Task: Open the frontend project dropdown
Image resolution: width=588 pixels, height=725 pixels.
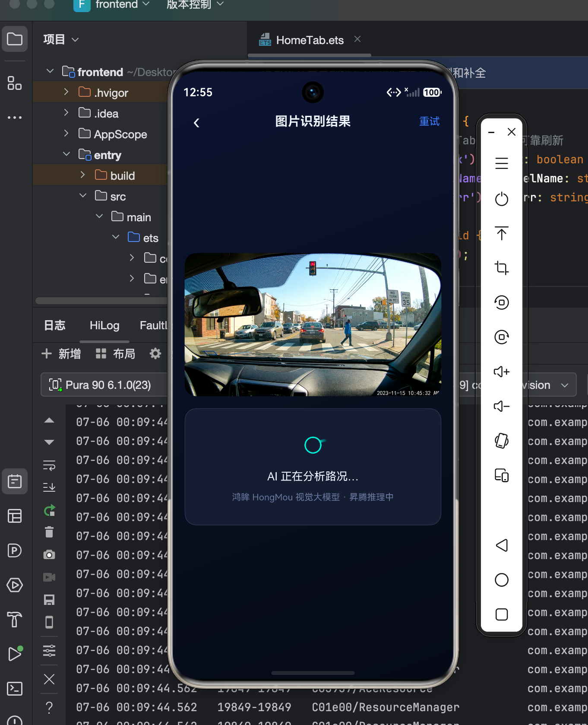Action: [x=112, y=5]
